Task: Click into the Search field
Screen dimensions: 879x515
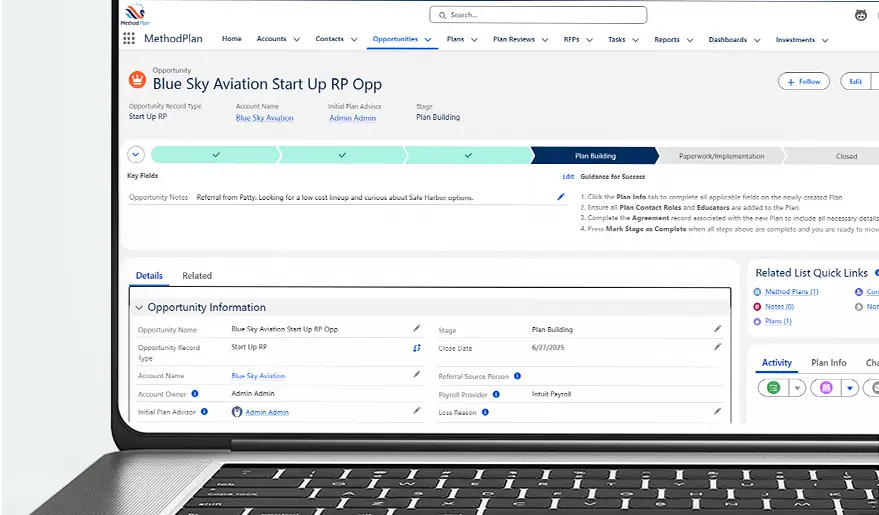Action: coord(538,15)
